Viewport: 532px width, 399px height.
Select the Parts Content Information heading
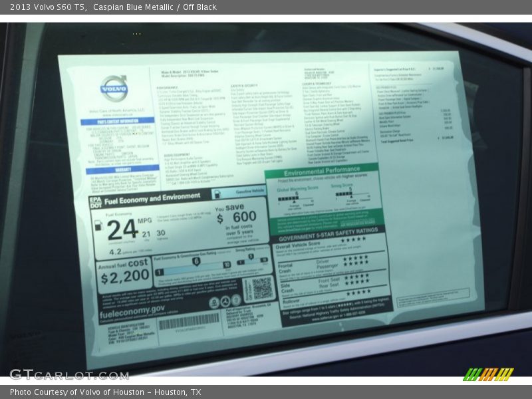pyautogui.click(x=117, y=121)
